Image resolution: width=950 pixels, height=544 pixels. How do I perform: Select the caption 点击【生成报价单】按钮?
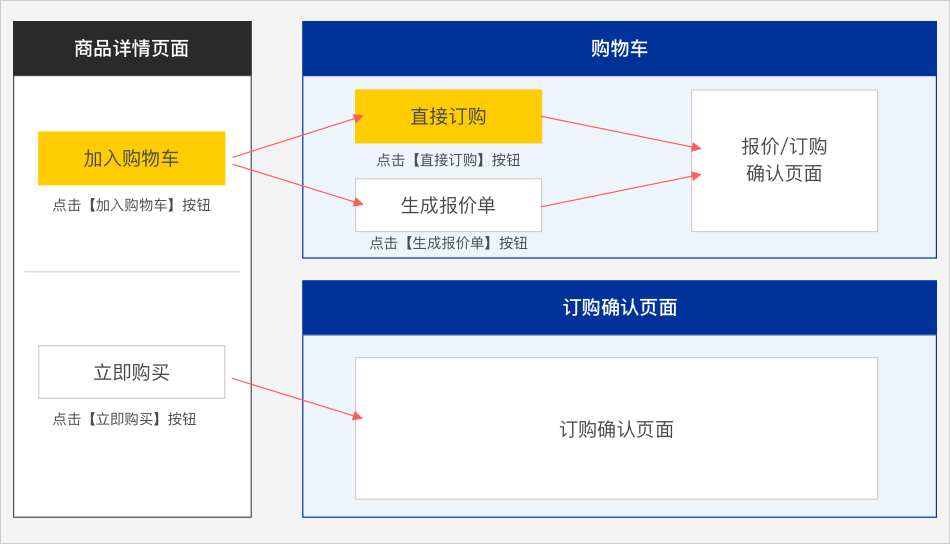point(448,243)
